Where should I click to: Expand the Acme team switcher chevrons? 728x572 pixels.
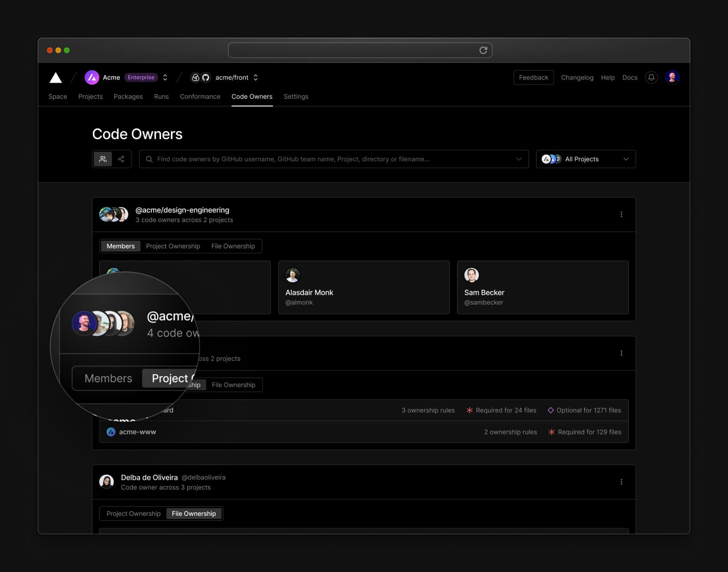165,77
